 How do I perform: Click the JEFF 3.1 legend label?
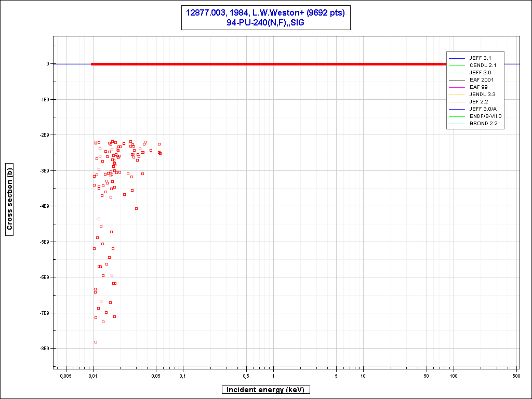480,58
